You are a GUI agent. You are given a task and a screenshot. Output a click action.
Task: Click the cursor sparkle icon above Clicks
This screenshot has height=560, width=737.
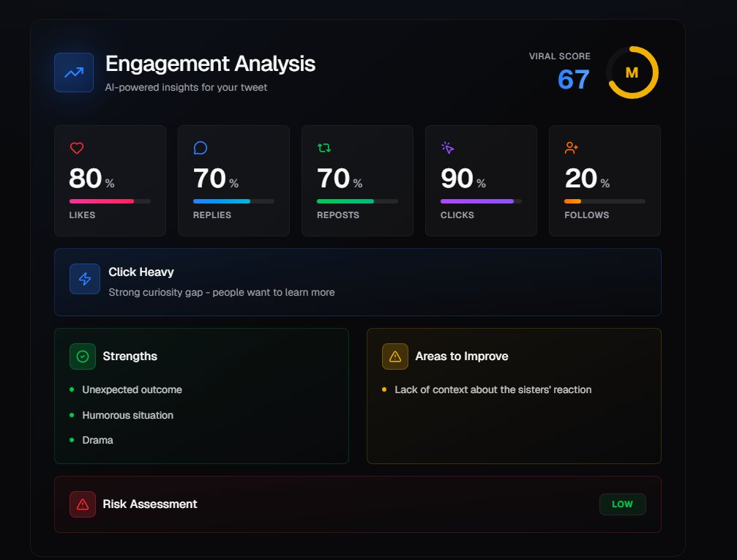click(x=447, y=147)
